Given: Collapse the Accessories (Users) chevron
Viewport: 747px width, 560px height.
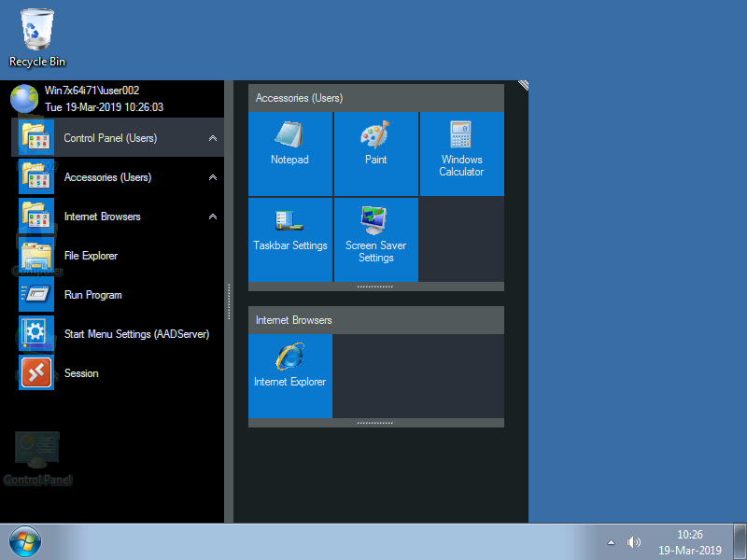Looking at the screenshot, I should click(213, 177).
